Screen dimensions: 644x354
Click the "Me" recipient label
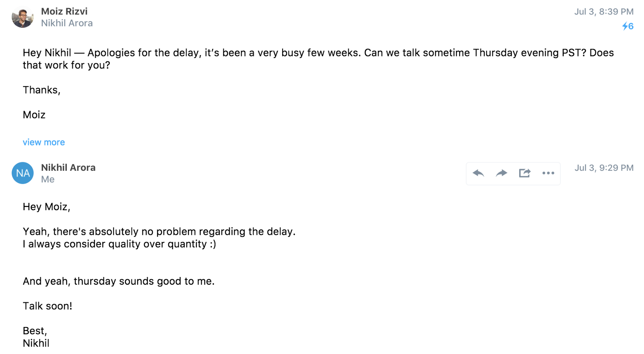tap(47, 180)
